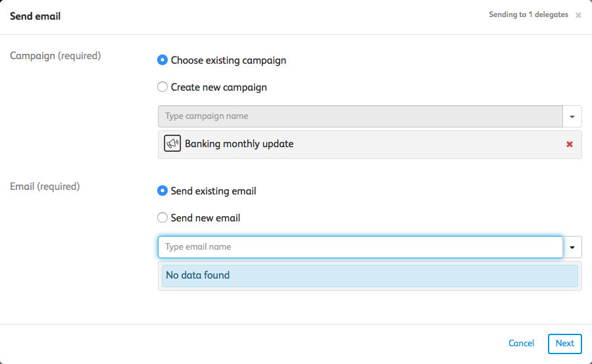Select the Send existing email option

[162, 191]
